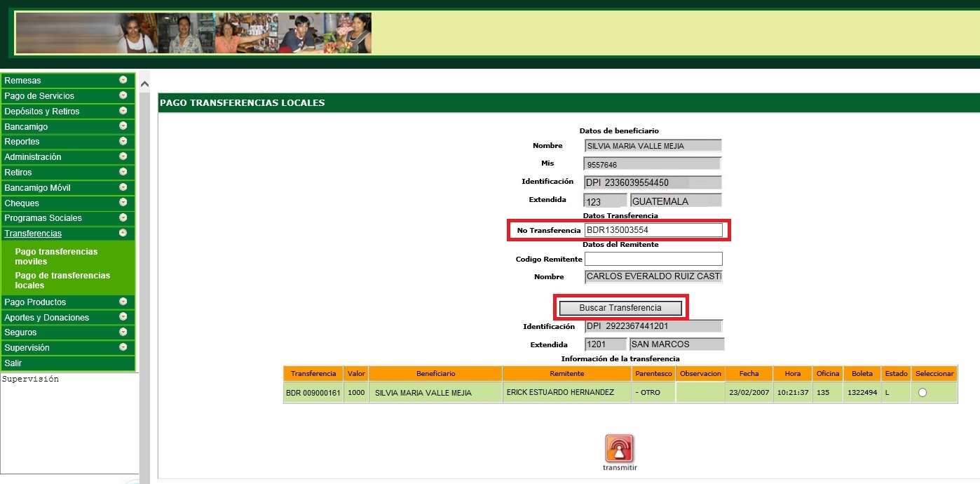Click the No Transferencia input field
The width and height of the screenshot is (980, 484).
[x=653, y=230]
